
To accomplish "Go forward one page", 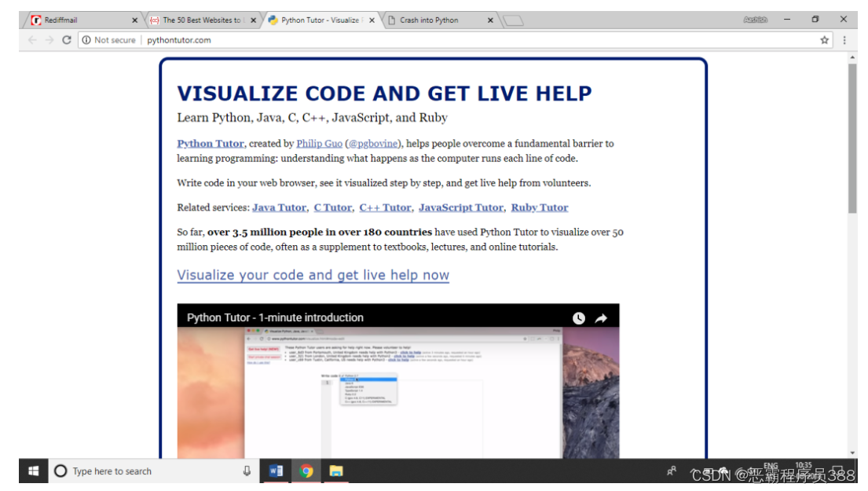I will [x=49, y=40].
